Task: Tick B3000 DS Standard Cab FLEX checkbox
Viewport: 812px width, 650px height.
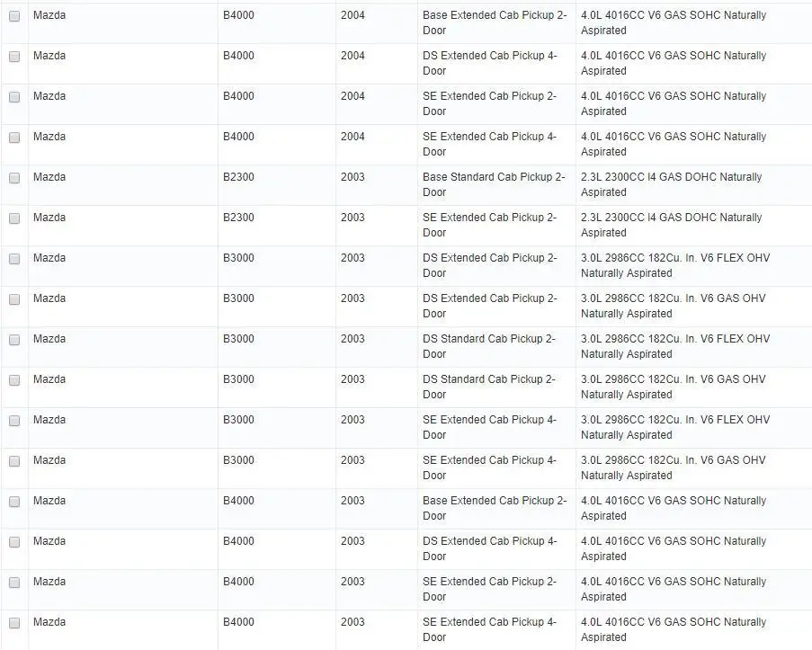Action: click(x=14, y=339)
